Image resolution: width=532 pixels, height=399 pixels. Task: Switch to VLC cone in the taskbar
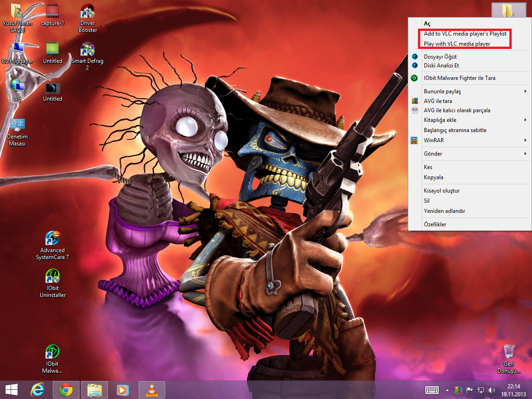[x=151, y=390]
